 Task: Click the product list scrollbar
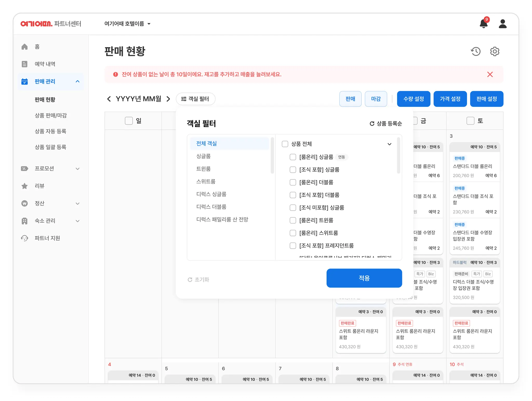pyautogui.click(x=398, y=156)
